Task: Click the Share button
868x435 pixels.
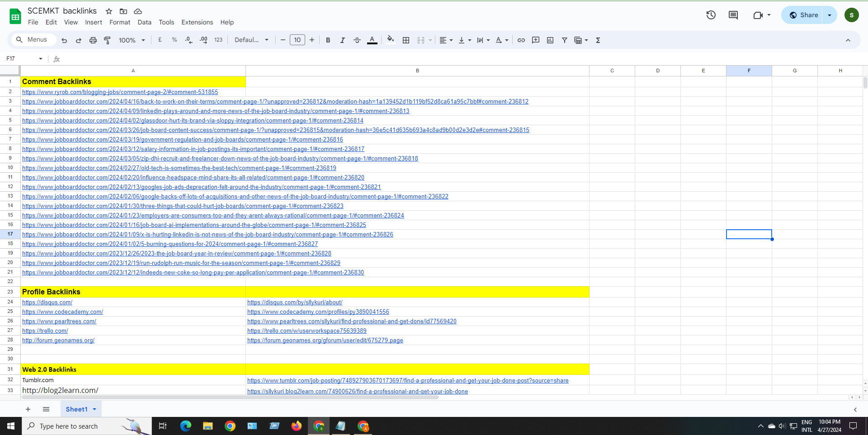Action: [x=803, y=15]
